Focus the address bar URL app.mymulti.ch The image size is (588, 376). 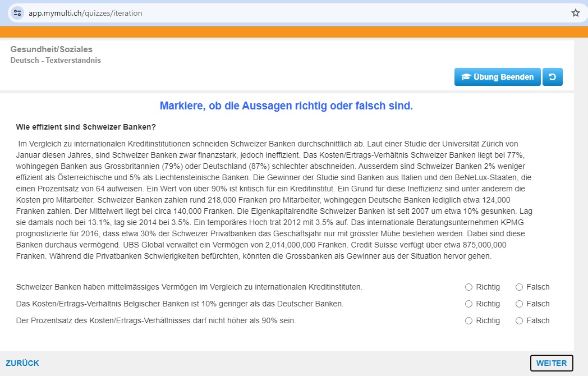pyautogui.click(x=85, y=13)
